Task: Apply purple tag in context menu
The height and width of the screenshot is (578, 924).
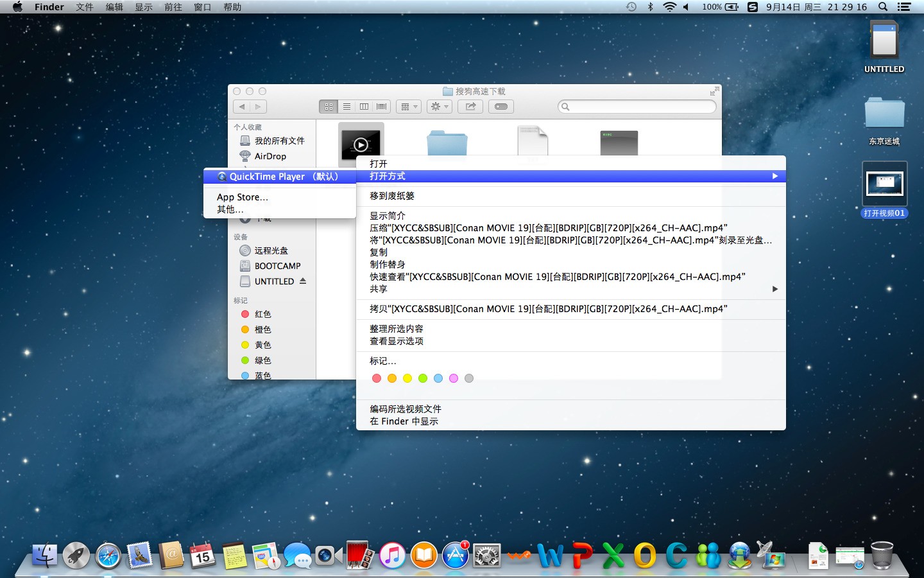Action: point(454,378)
